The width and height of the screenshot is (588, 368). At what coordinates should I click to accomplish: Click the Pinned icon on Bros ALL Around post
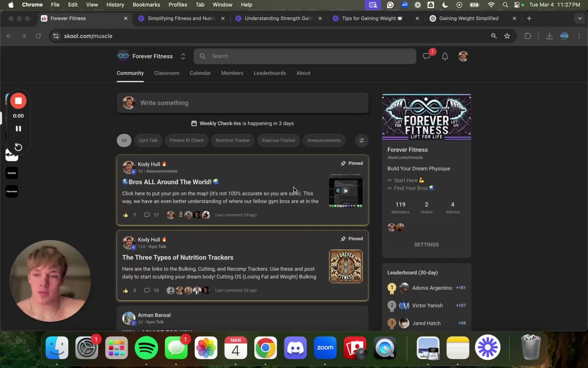(x=343, y=163)
